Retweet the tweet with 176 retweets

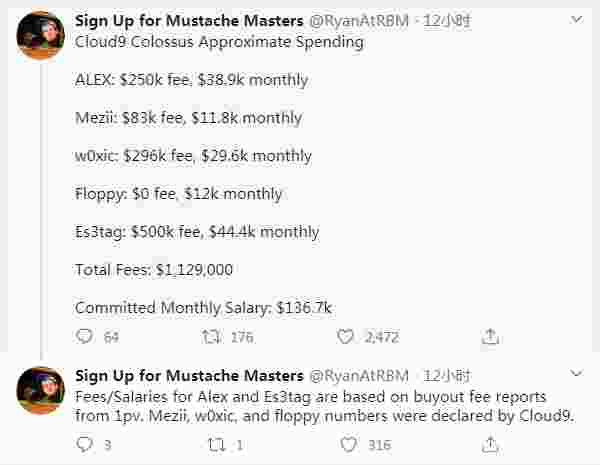pos(212,338)
